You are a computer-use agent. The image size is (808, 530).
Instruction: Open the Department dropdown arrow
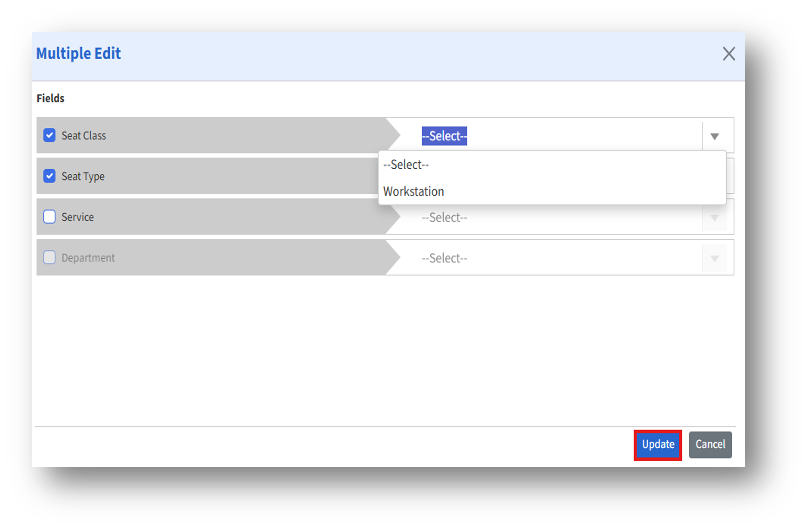coord(715,258)
